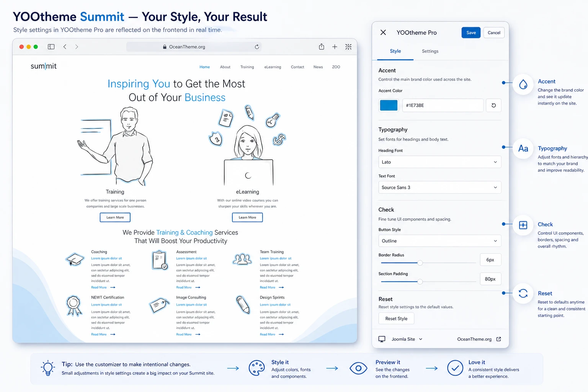588x392 pixels.
Task: Click the browser share icon
Action: 322,47
